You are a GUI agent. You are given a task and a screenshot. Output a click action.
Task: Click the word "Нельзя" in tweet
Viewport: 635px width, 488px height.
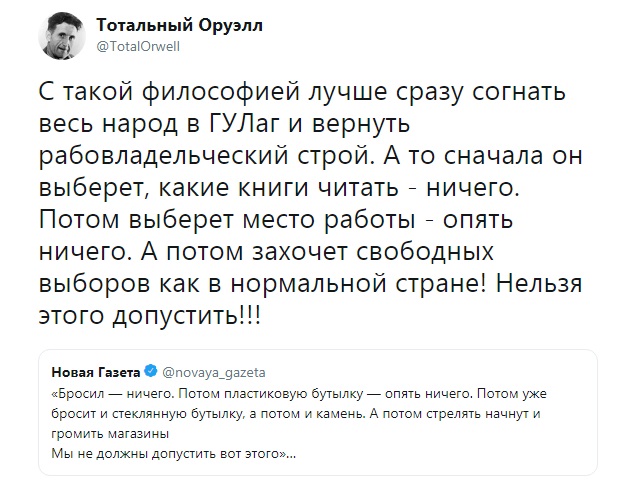(539, 283)
